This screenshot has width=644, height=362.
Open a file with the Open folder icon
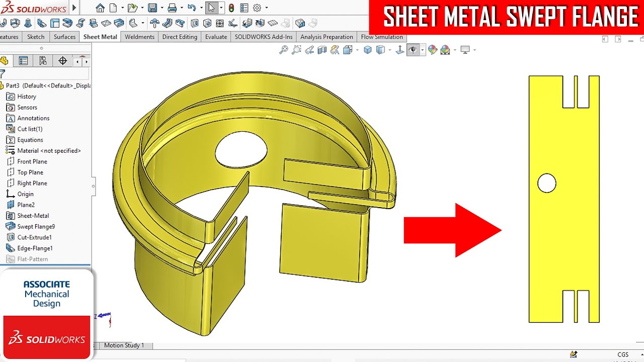click(x=132, y=8)
